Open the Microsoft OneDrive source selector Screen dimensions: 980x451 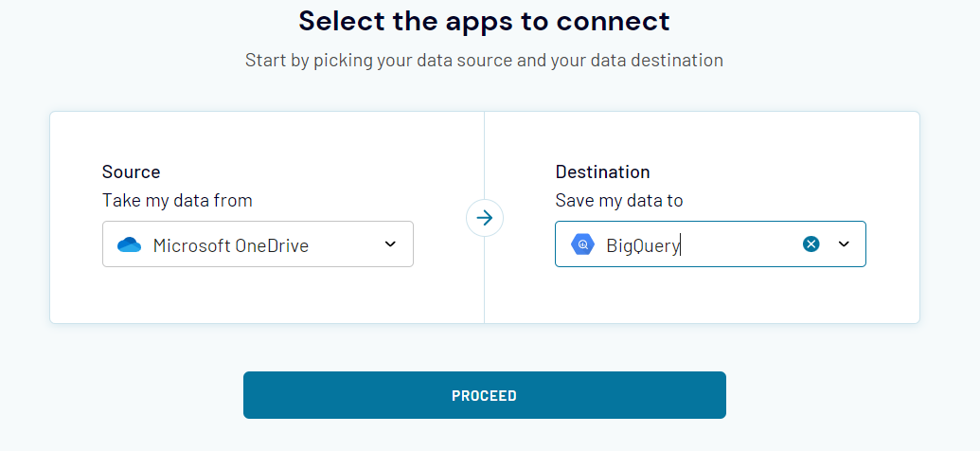pyautogui.click(x=258, y=244)
